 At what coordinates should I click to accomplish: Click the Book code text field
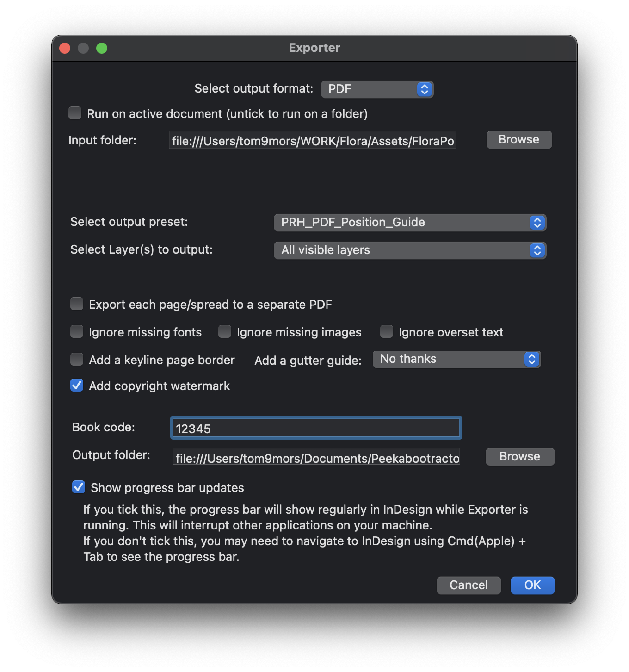tap(316, 428)
